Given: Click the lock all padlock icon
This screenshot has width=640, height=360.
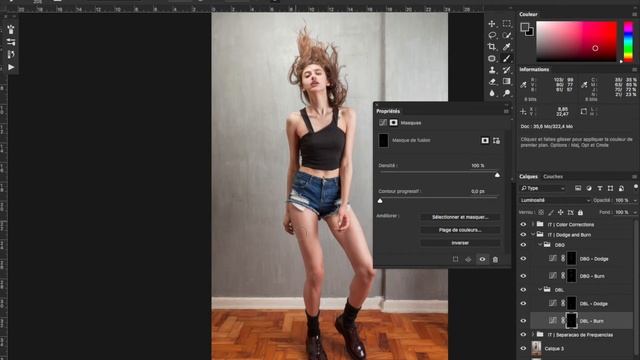Looking at the screenshot, I should point(580,213).
